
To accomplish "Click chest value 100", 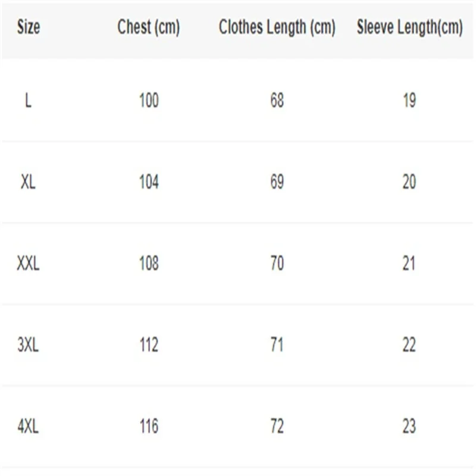I will (x=149, y=101).
